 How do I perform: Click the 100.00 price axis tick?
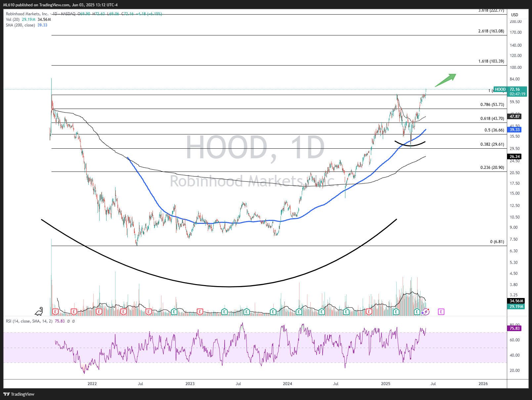click(x=515, y=68)
